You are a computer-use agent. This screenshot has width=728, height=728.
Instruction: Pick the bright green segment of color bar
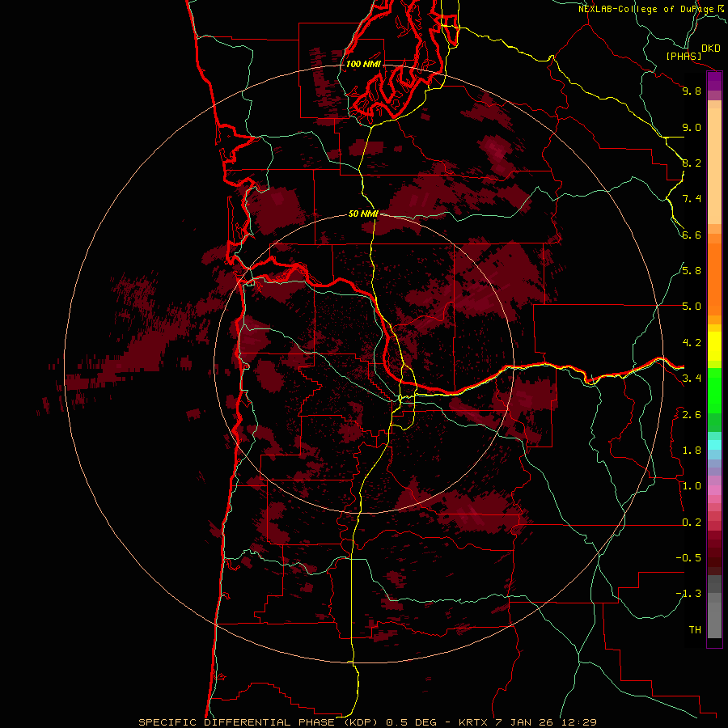[714, 390]
